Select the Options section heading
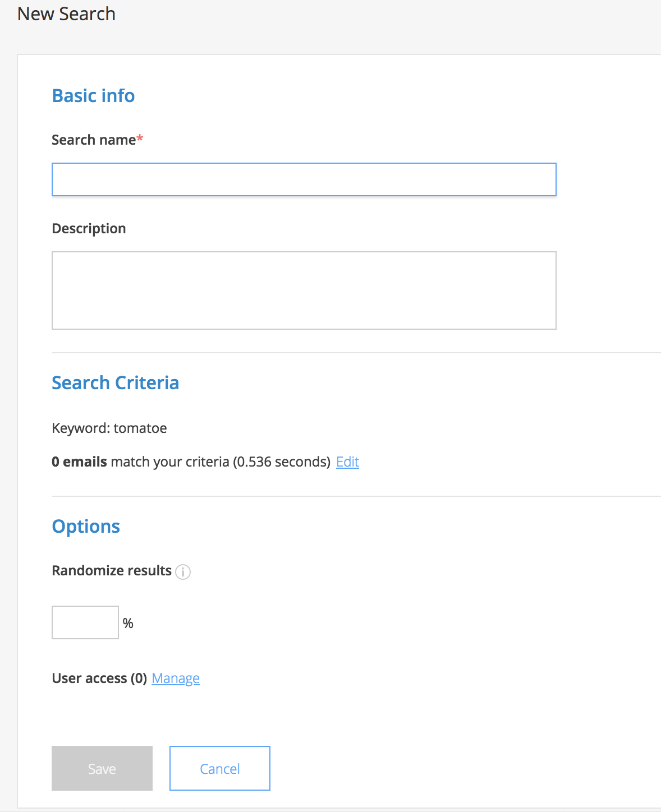 pyautogui.click(x=86, y=527)
